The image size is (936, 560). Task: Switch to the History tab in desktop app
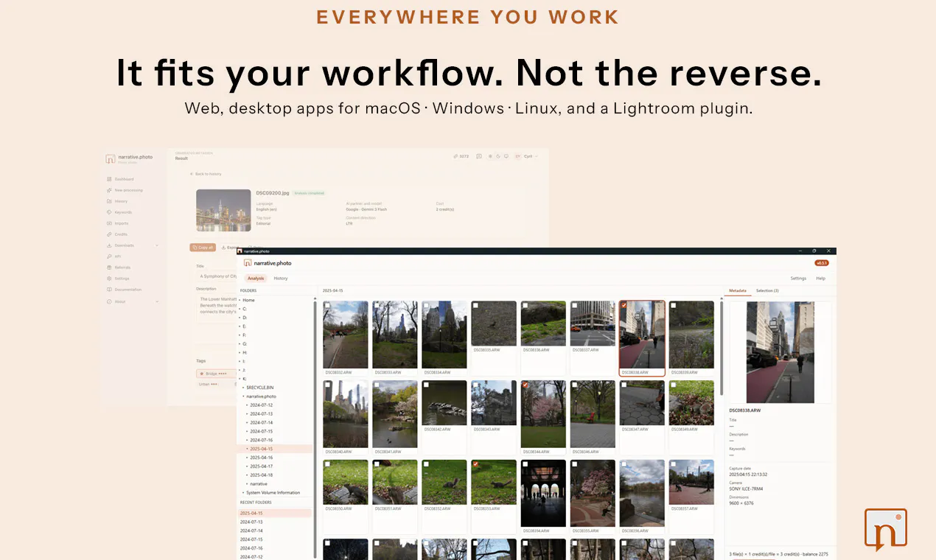coord(281,279)
